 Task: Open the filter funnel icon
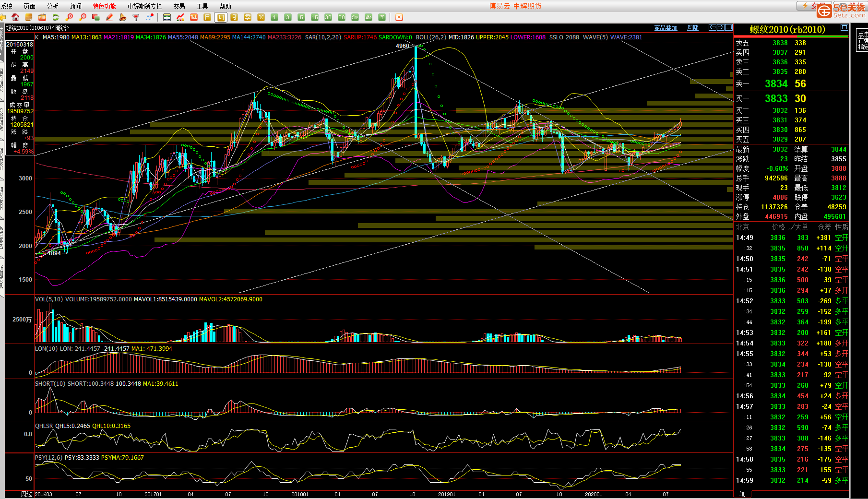point(136,17)
